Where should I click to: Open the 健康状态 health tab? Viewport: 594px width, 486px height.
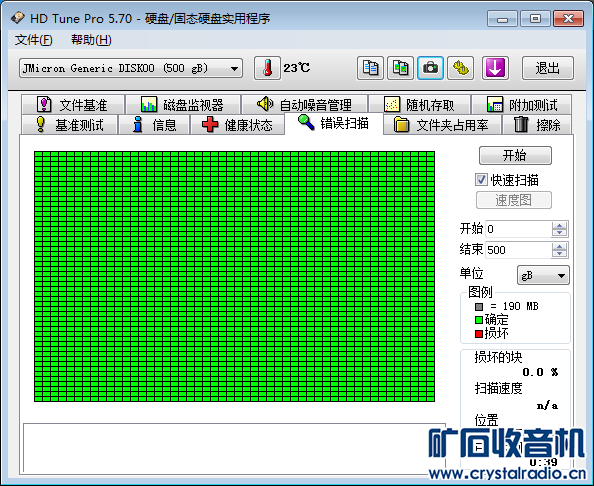(237, 125)
